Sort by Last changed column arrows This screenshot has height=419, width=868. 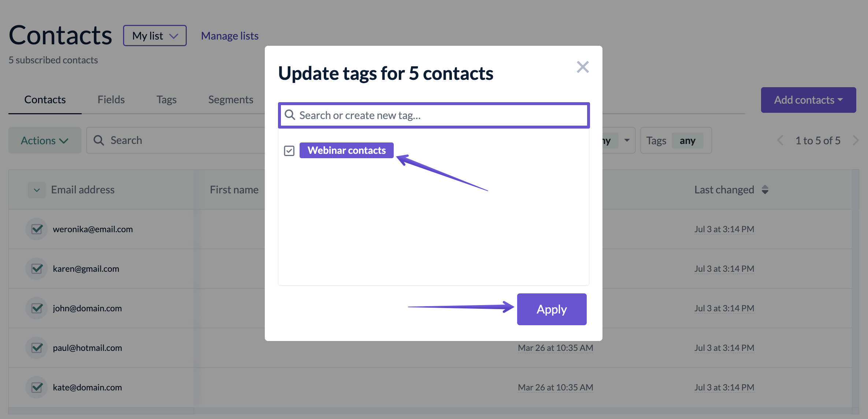coord(765,189)
